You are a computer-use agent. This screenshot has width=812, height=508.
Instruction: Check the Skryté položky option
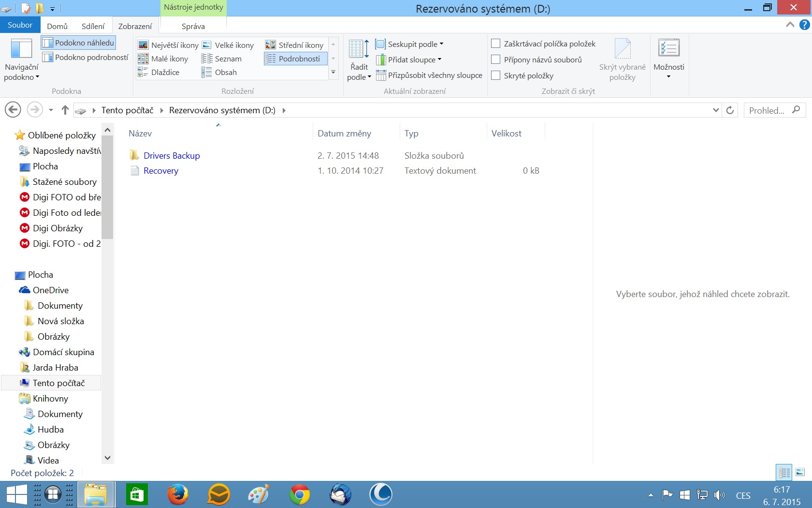[495, 75]
